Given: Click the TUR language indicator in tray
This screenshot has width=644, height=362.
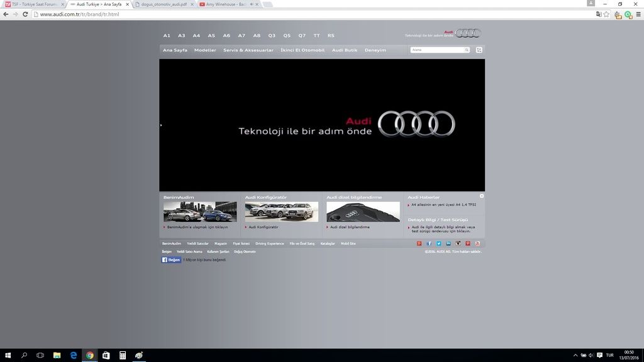Looking at the screenshot, I should [x=609, y=356].
